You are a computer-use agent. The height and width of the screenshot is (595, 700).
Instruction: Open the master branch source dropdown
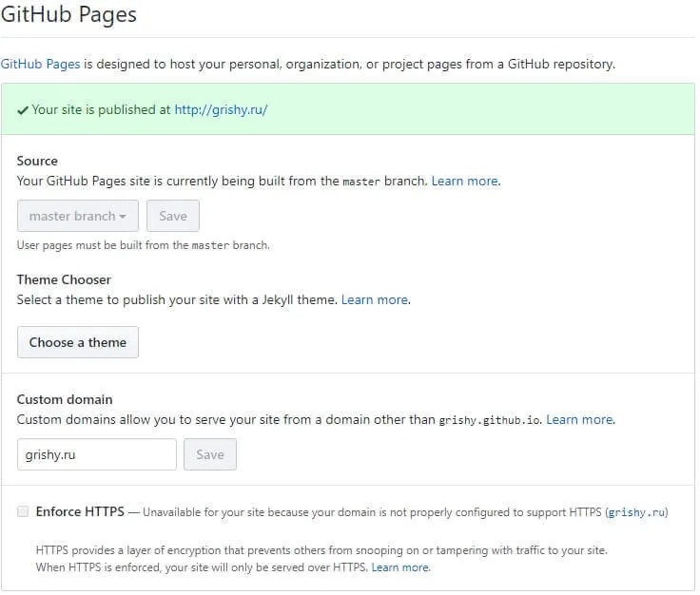[x=78, y=216]
